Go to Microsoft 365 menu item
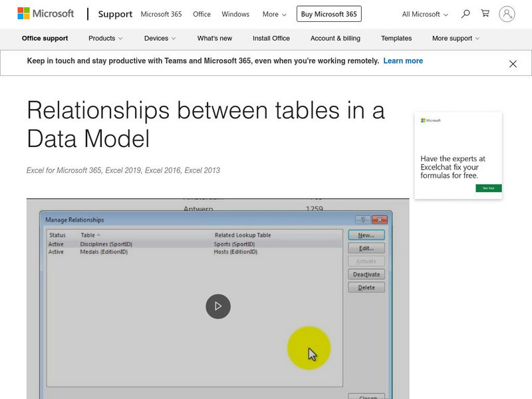The height and width of the screenshot is (399, 532). click(x=161, y=14)
